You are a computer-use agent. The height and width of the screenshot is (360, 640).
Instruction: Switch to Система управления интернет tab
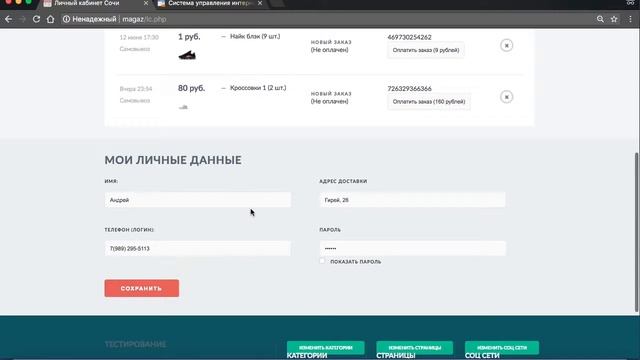(x=210, y=3)
